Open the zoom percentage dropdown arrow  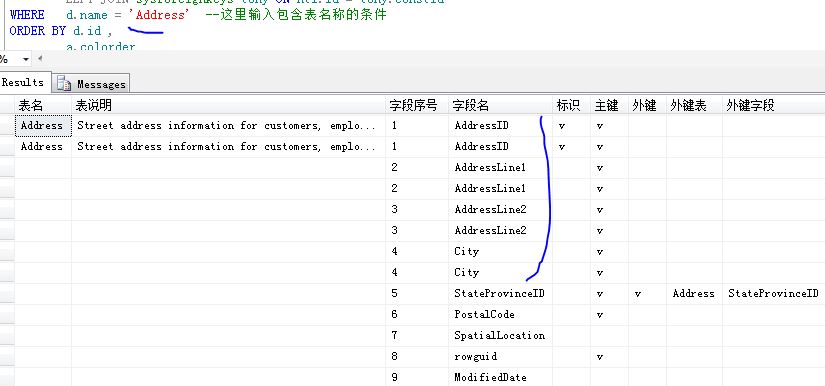[26, 59]
